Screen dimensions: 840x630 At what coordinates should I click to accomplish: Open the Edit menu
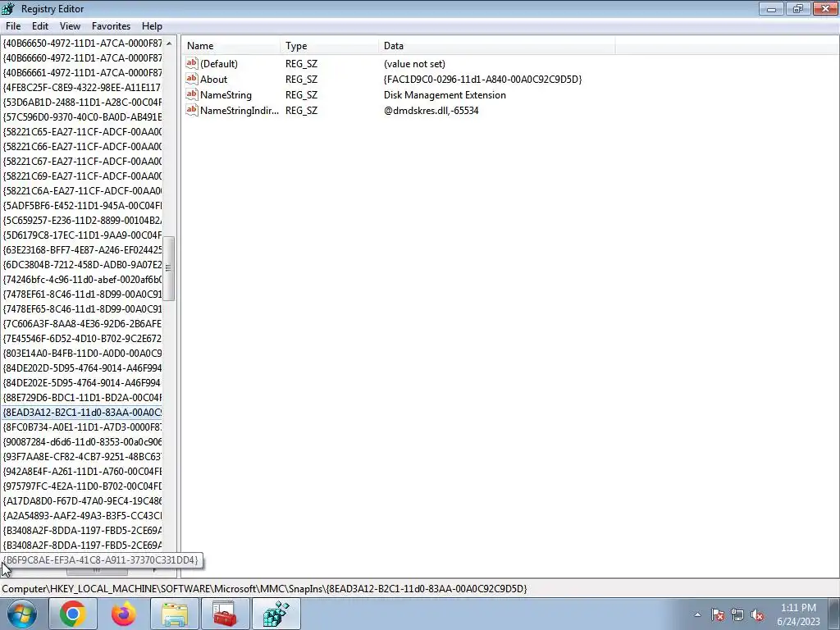point(40,26)
